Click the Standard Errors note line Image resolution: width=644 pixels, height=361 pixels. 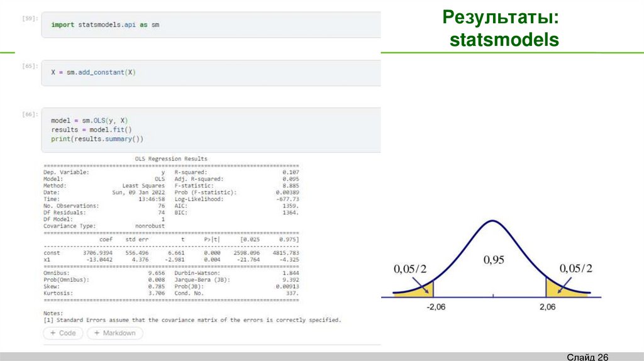coord(192,320)
